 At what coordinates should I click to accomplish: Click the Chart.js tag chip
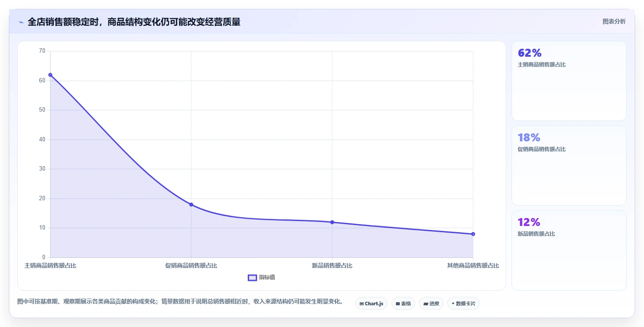point(371,304)
